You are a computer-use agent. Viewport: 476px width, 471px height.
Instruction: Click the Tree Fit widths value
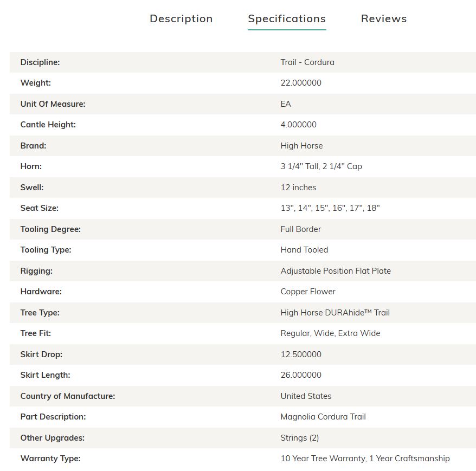pos(330,333)
